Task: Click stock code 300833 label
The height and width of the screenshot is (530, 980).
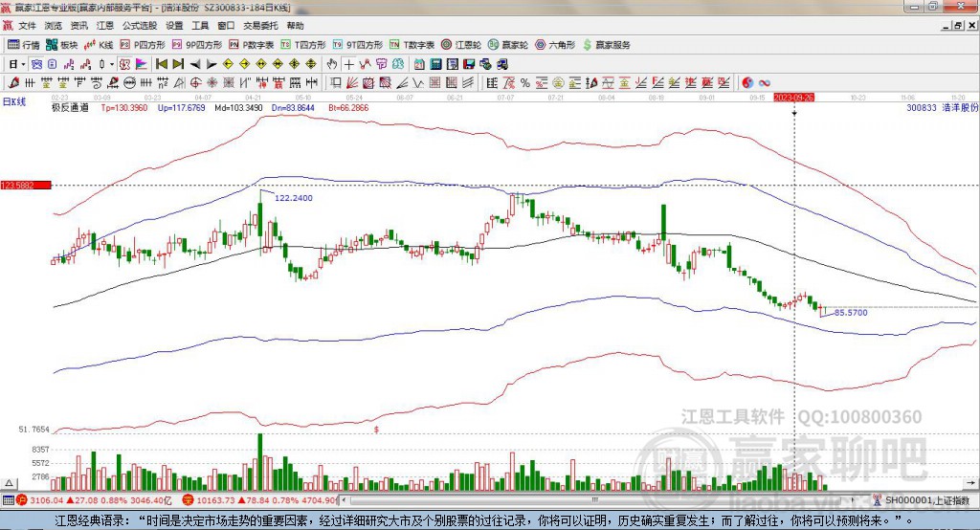Action: 922,107
